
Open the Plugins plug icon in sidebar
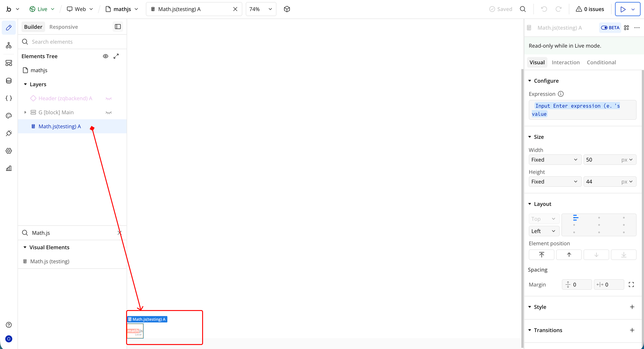click(9, 133)
